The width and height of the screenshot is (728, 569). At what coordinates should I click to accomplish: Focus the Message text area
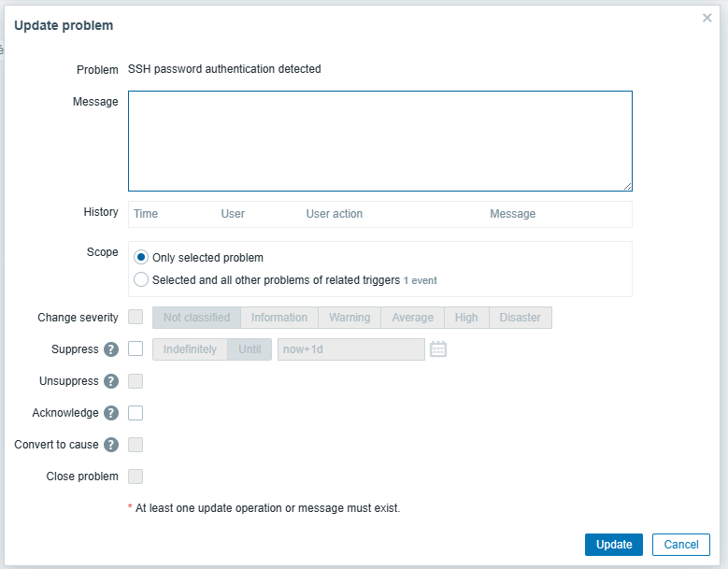tap(379, 141)
